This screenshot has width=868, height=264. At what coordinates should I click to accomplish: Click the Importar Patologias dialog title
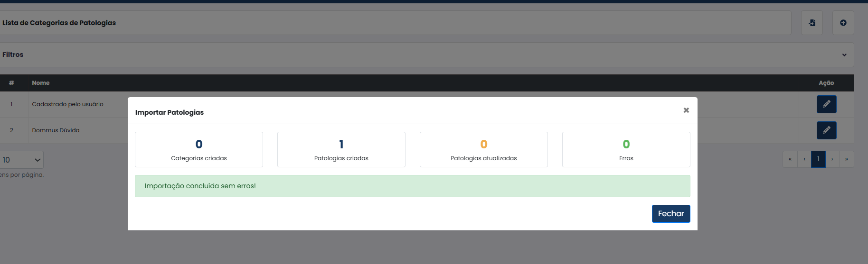tap(170, 112)
